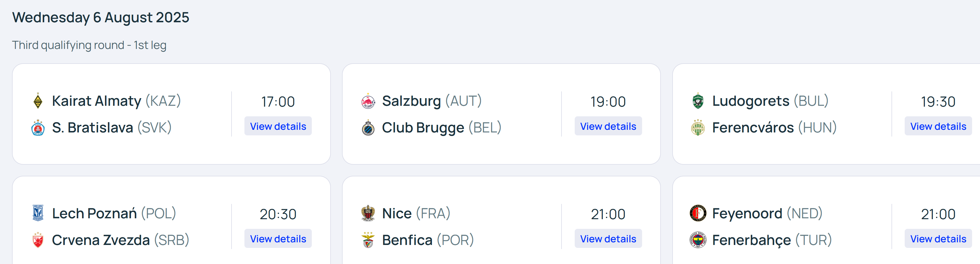Viewport: 980px width, 264px height.
Task: Select the Benfica team name
Action: [407, 240]
